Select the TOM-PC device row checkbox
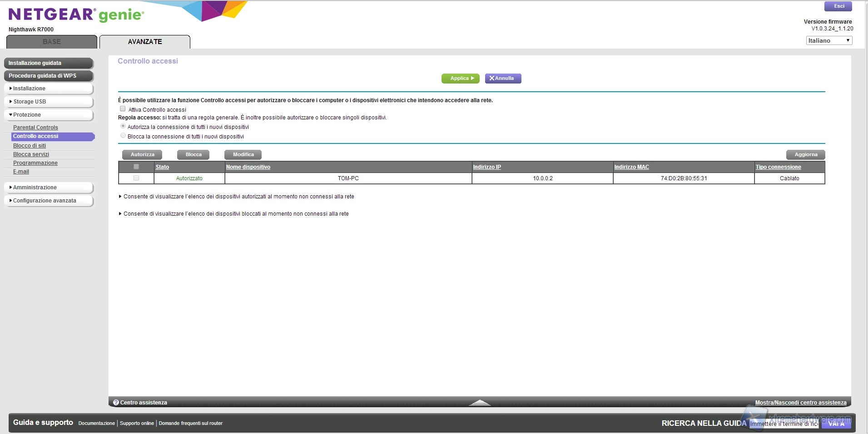Image resolution: width=868 pixels, height=434 pixels. click(136, 178)
